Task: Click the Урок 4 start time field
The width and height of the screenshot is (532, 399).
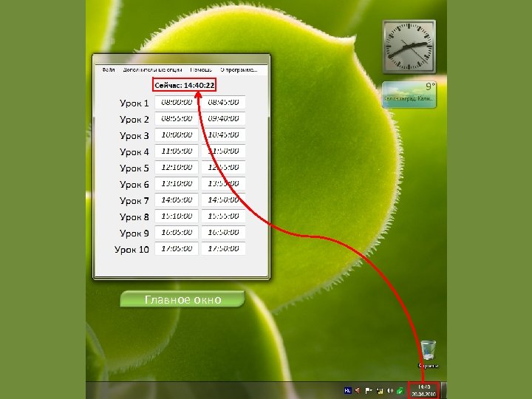Action: click(x=177, y=151)
